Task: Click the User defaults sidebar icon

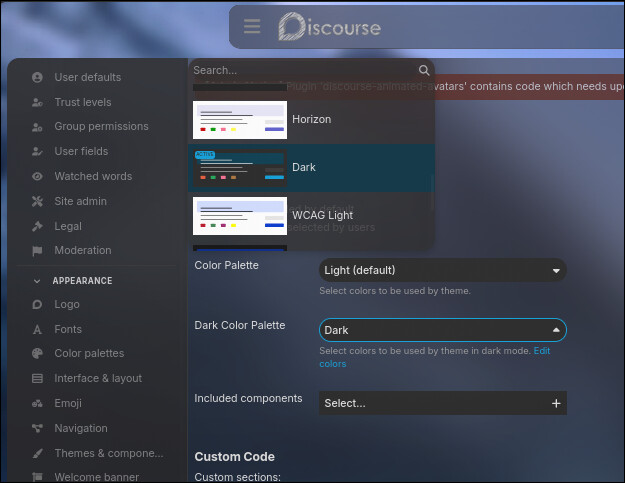Action: [37, 77]
